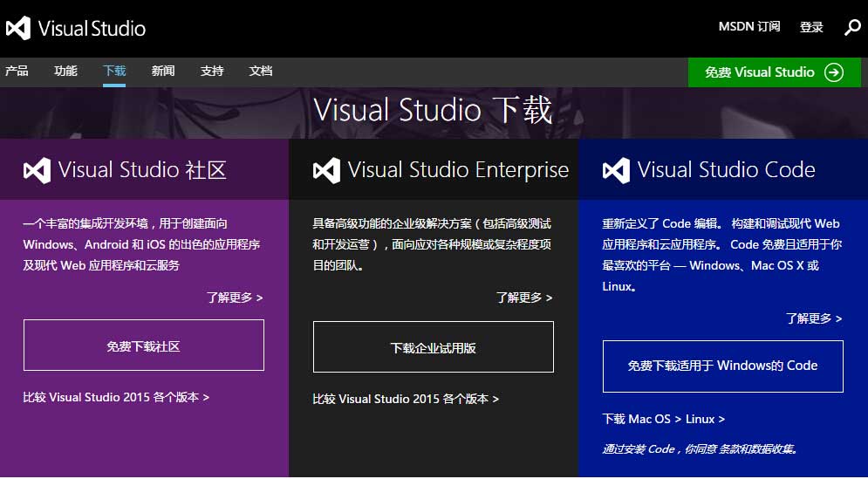
Task: Click the MSDN 订阅 link
Action: (748, 27)
